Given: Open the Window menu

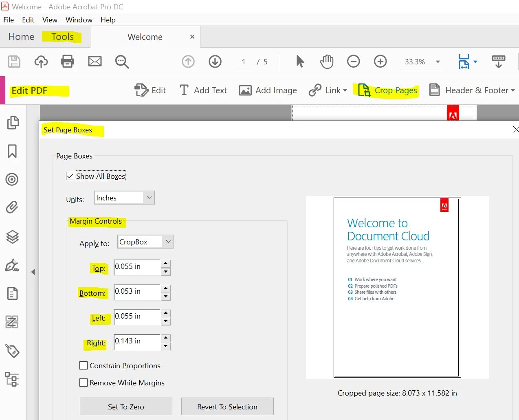Looking at the screenshot, I should click(x=79, y=20).
